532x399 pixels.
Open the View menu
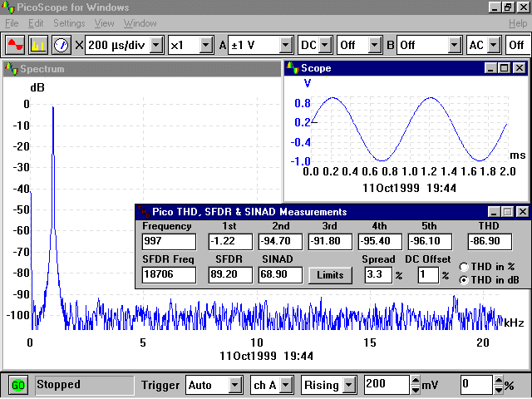point(104,23)
